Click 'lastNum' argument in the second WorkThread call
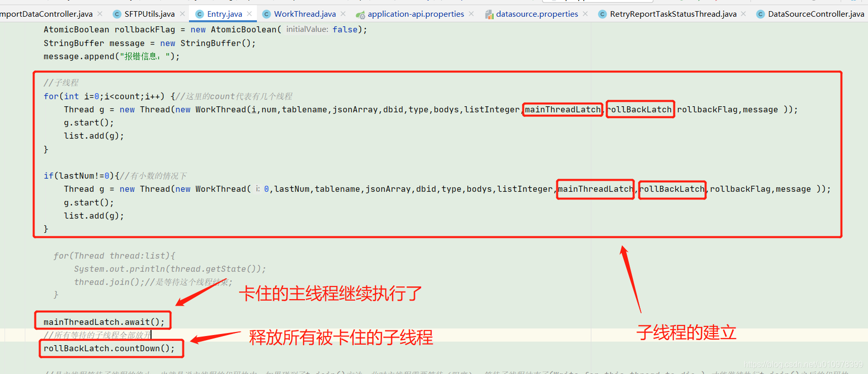Viewport: 868px width, 374px height. tap(291, 189)
